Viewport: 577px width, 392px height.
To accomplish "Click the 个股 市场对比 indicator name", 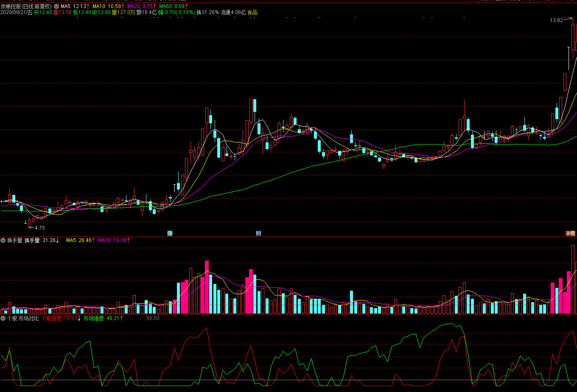I will click(x=23, y=318).
